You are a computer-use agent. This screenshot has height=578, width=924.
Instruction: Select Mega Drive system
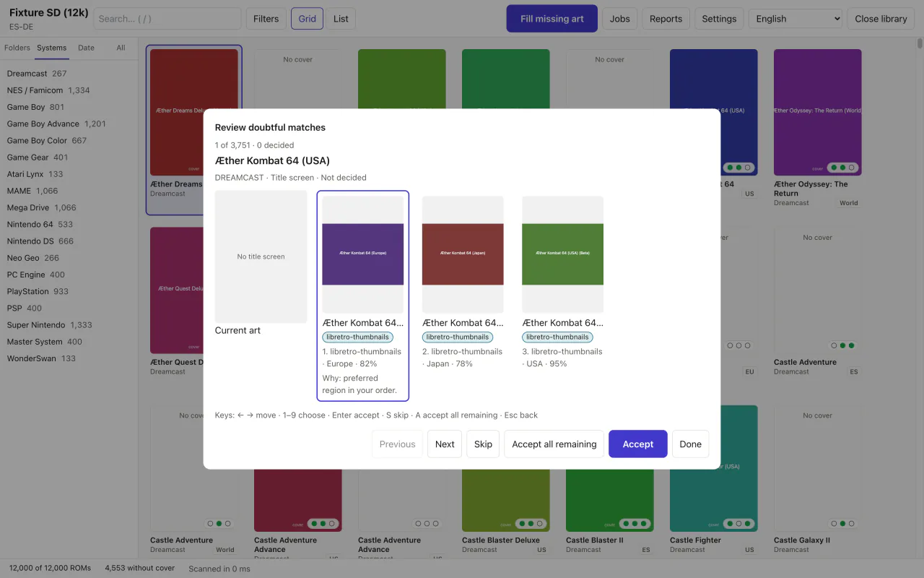pos(69,207)
